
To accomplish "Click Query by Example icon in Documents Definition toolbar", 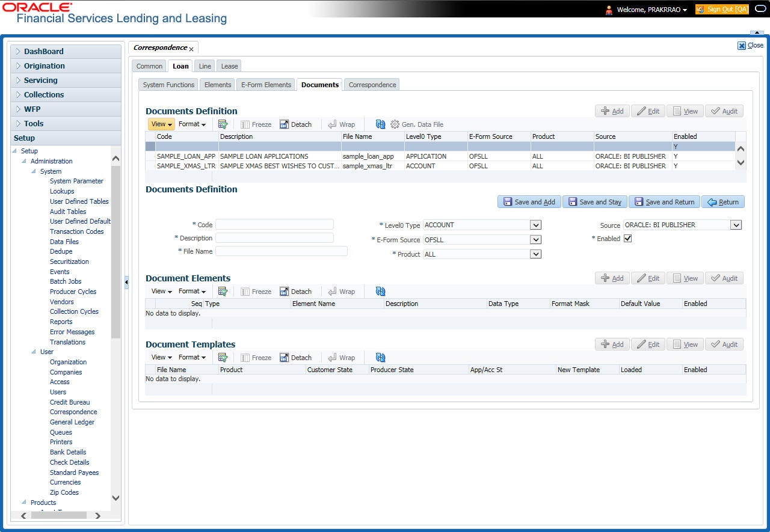I will click(x=223, y=124).
